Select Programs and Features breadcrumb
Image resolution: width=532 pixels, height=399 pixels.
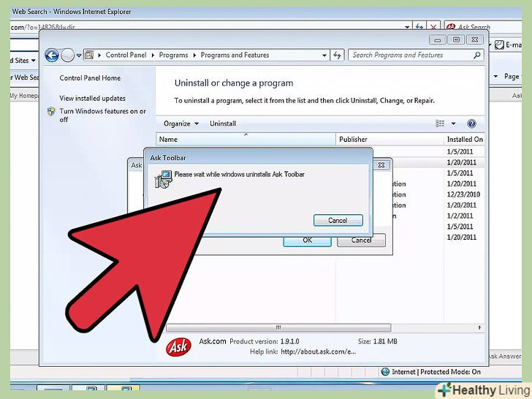coord(235,55)
